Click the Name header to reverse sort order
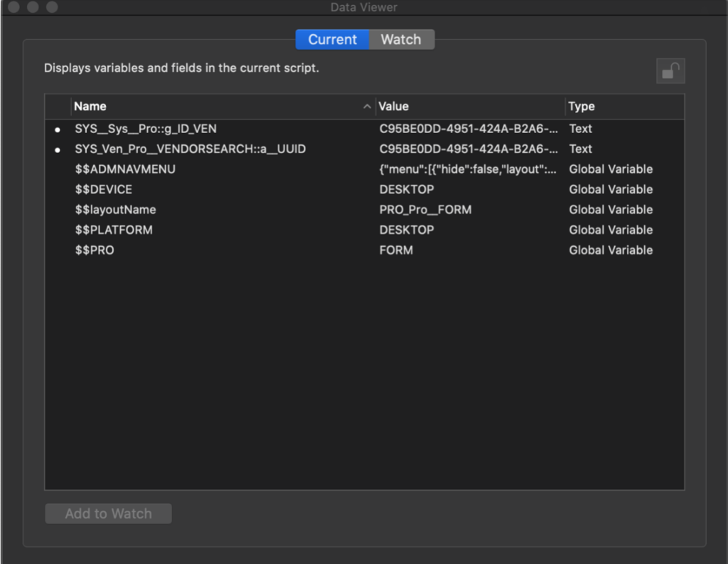The image size is (728, 564). [90, 106]
